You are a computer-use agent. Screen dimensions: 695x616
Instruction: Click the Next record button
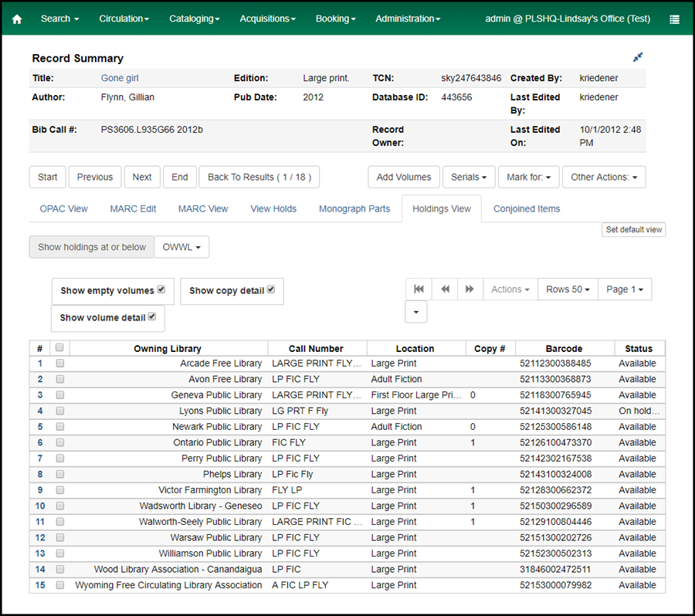142,177
